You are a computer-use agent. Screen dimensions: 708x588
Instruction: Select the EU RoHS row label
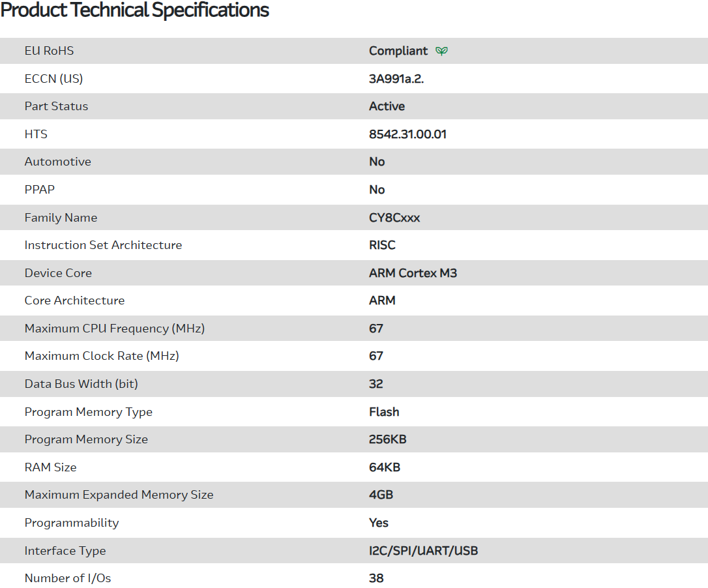click(x=49, y=51)
